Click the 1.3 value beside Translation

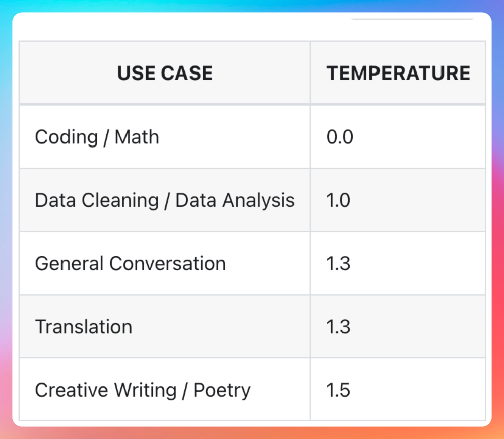[x=338, y=327]
